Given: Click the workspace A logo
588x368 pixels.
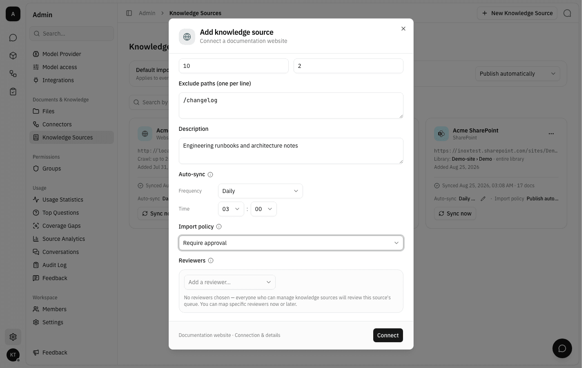Looking at the screenshot, I should 13,14.
